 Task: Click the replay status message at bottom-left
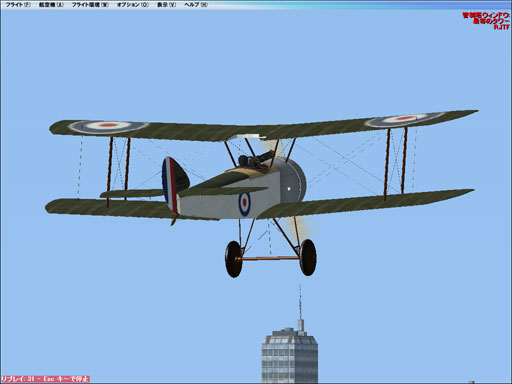pyautogui.click(x=45, y=379)
